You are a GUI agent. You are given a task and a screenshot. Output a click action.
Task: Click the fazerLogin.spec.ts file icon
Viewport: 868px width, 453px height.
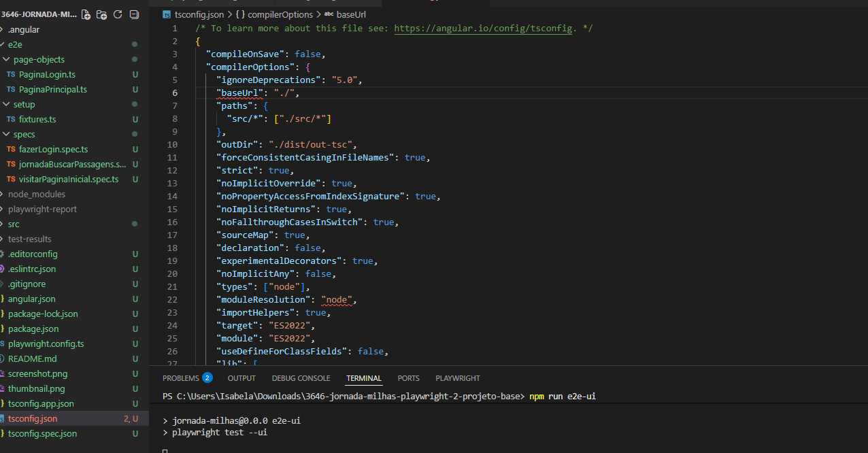[x=11, y=150]
